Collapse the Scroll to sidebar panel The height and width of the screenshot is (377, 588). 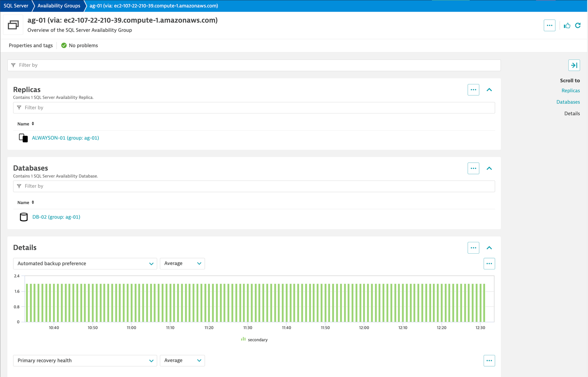(574, 65)
